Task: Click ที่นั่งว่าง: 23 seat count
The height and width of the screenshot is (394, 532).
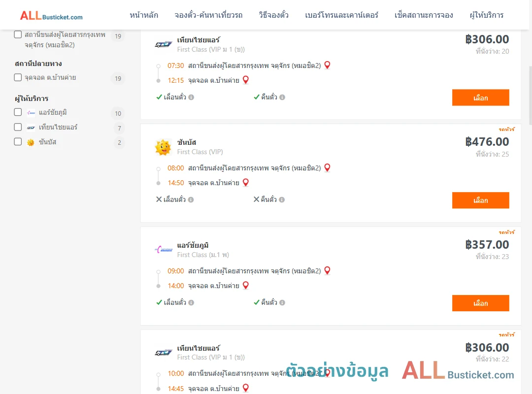Action: (x=492, y=257)
